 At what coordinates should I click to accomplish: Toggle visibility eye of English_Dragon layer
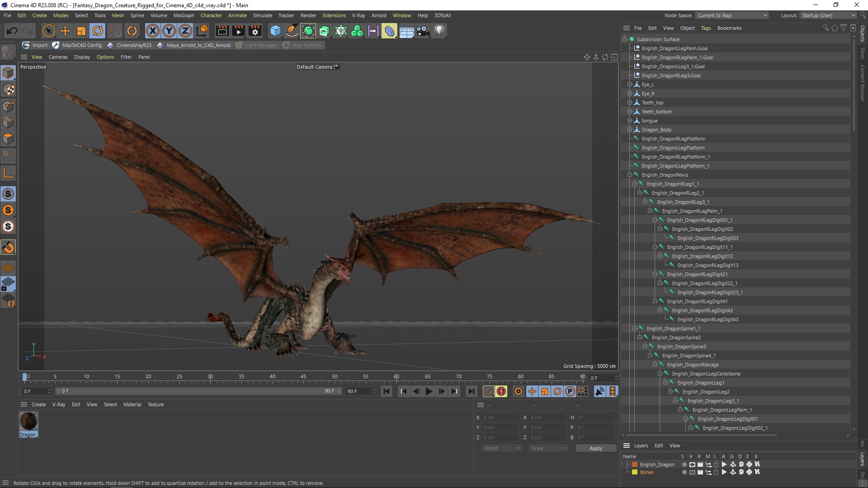click(x=692, y=465)
